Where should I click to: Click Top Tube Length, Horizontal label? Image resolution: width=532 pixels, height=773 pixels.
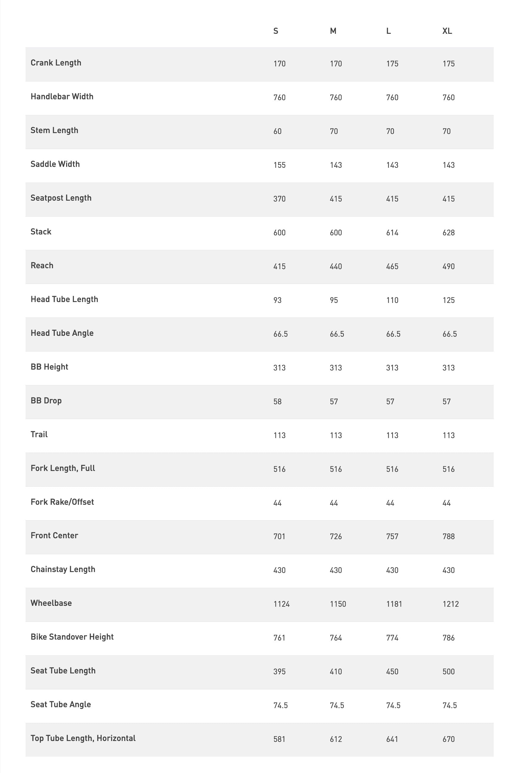click(x=83, y=738)
